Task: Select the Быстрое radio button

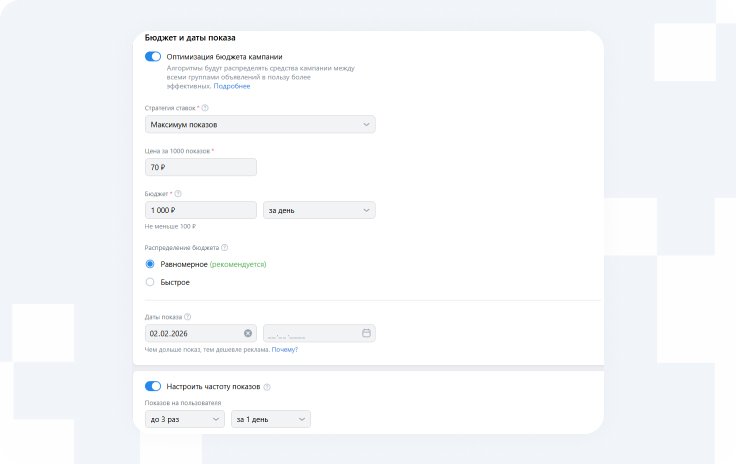Action: (x=150, y=282)
